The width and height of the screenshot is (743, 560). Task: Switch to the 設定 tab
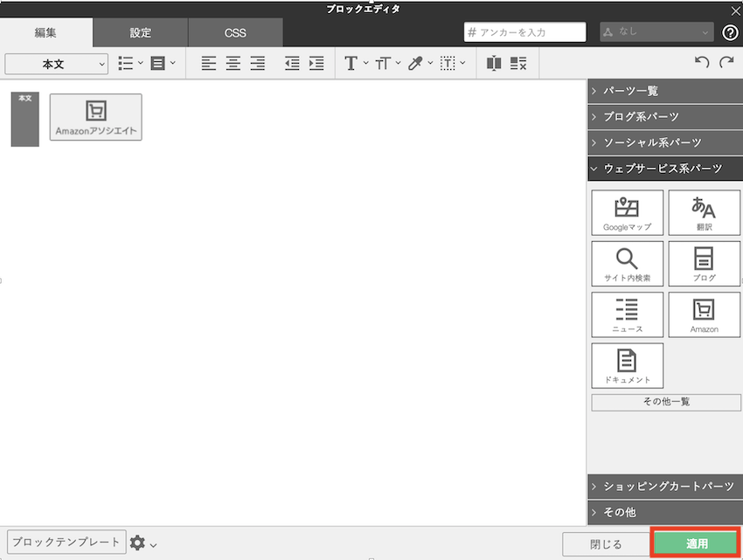(x=140, y=32)
